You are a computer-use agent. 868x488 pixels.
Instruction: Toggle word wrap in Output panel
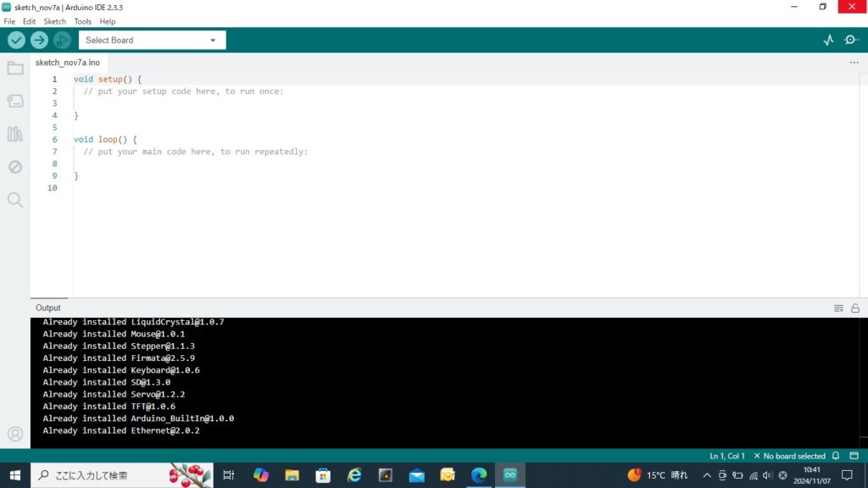838,308
